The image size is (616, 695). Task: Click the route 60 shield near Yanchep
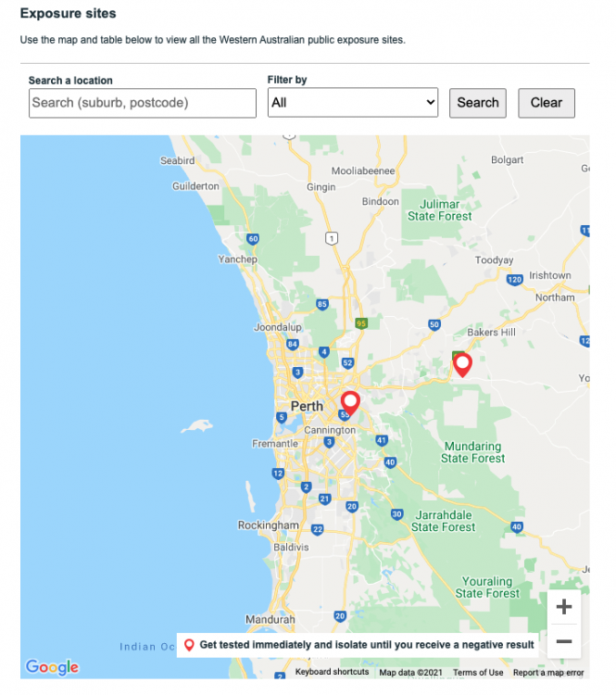click(x=253, y=239)
